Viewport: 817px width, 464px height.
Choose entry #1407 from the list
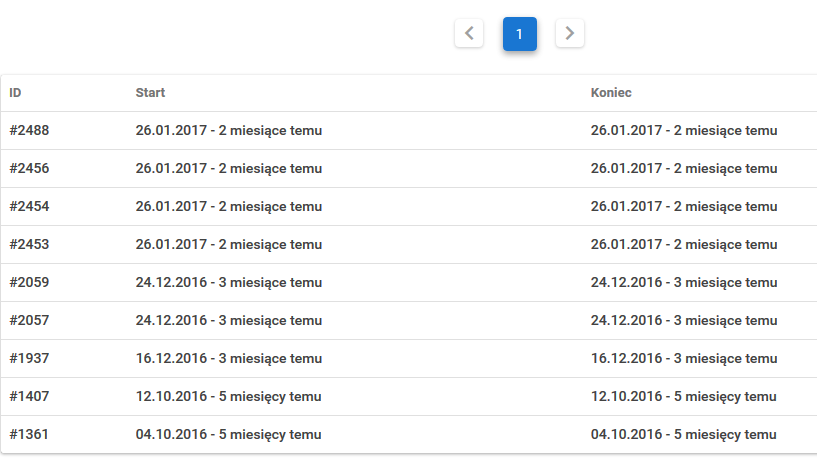tap(29, 397)
